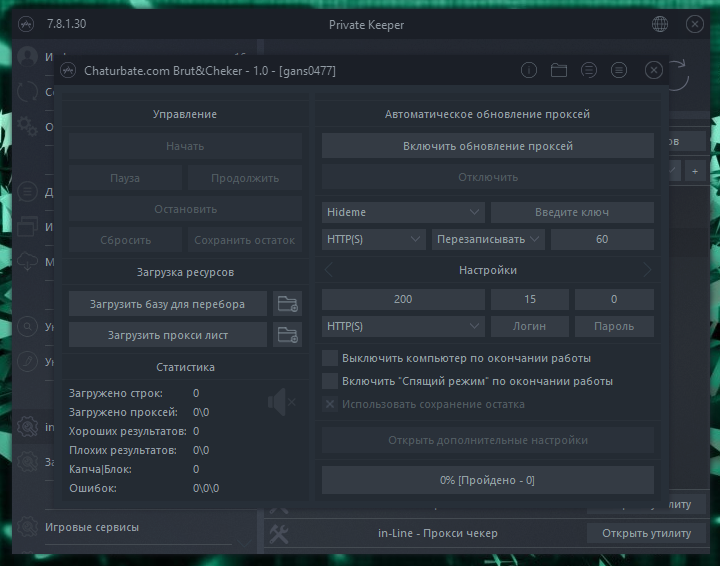Toggle the muted speaker icon in Статистика

[x=282, y=403]
